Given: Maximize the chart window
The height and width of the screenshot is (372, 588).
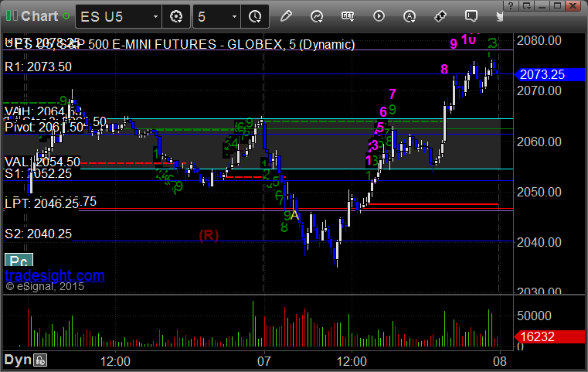Looking at the screenshot, I should (558, 5).
